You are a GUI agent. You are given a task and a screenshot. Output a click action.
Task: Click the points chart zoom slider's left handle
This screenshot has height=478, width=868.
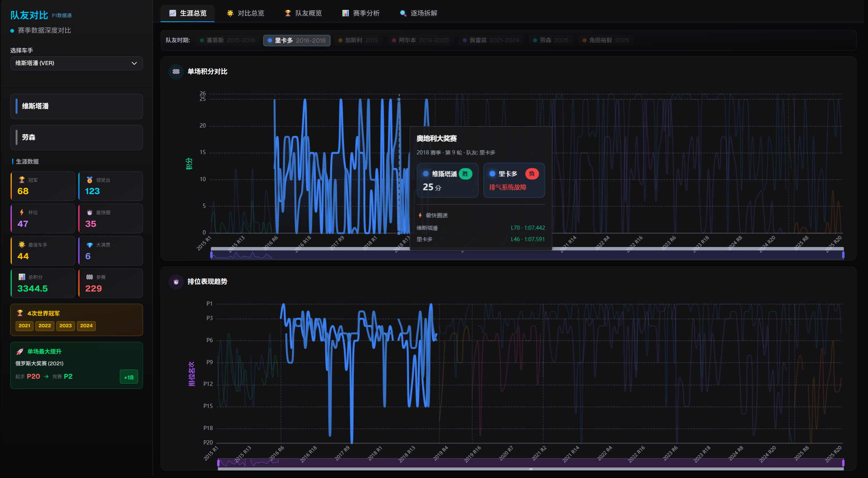point(211,255)
